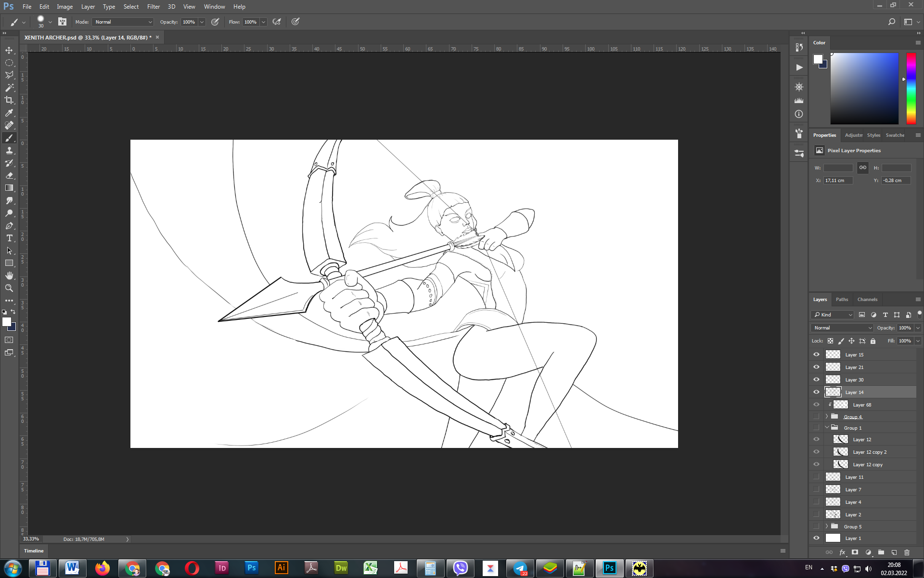The image size is (924, 578).
Task: Switch to the Channels tab
Action: tap(867, 299)
